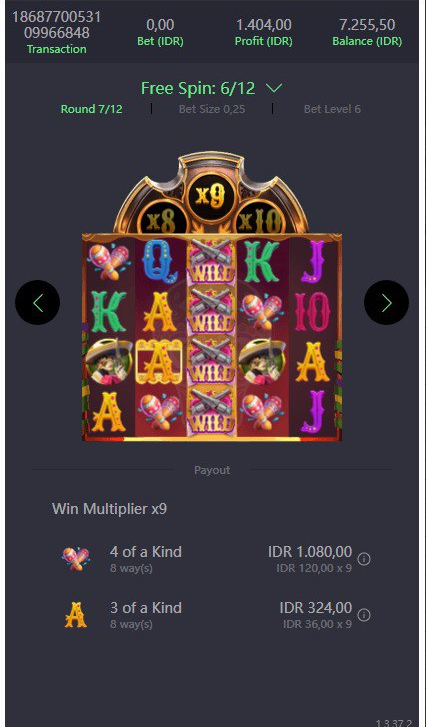Show info for A 3 of a Kind payout
Image resolution: width=426 pixels, height=727 pixels.
[364, 615]
